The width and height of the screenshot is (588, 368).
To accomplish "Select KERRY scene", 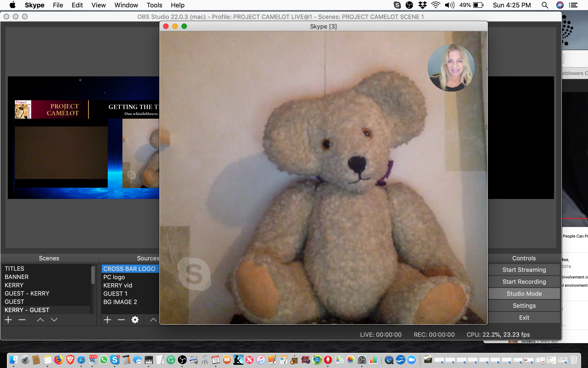I will coord(46,285).
